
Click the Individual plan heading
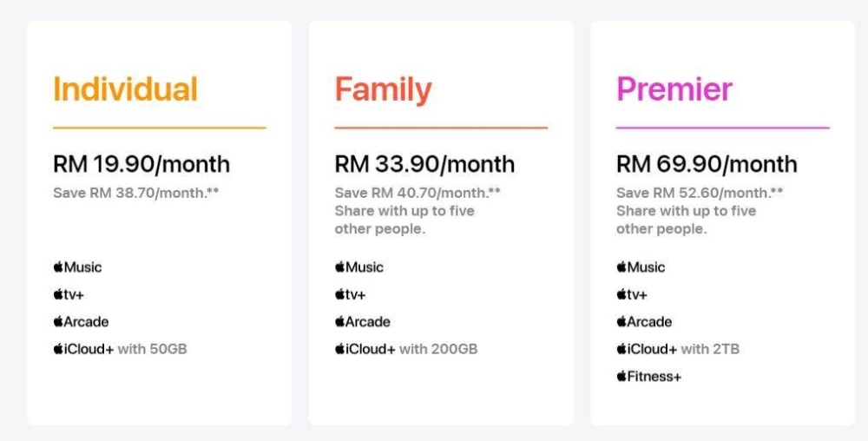coord(126,89)
